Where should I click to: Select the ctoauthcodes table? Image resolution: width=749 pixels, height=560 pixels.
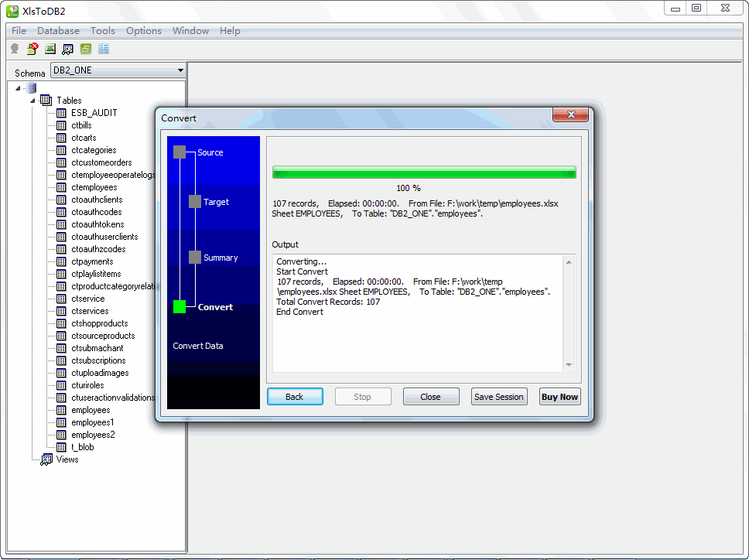pyautogui.click(x=97, y=212)
